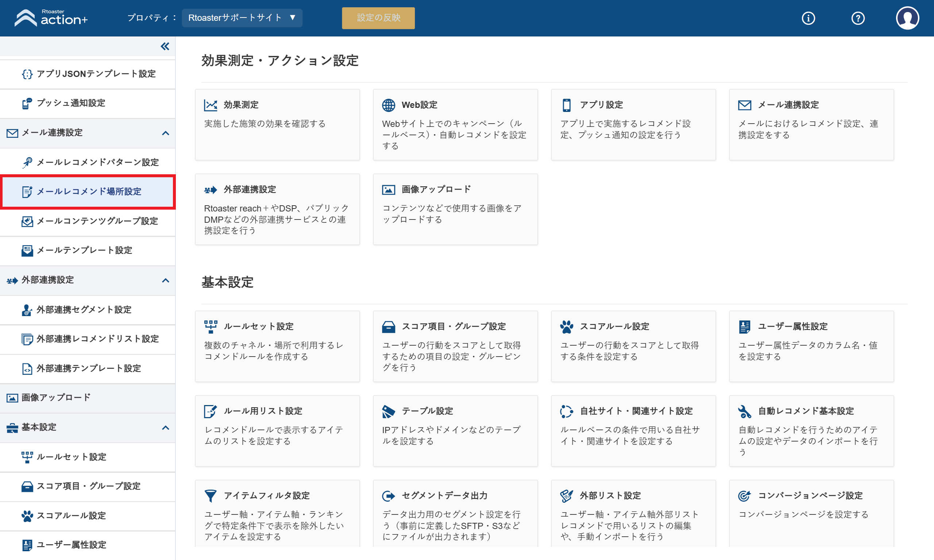This screenshot has height=560, width=934.
Task: Click the テーブル設定 card icon
Action: [388, 411]
